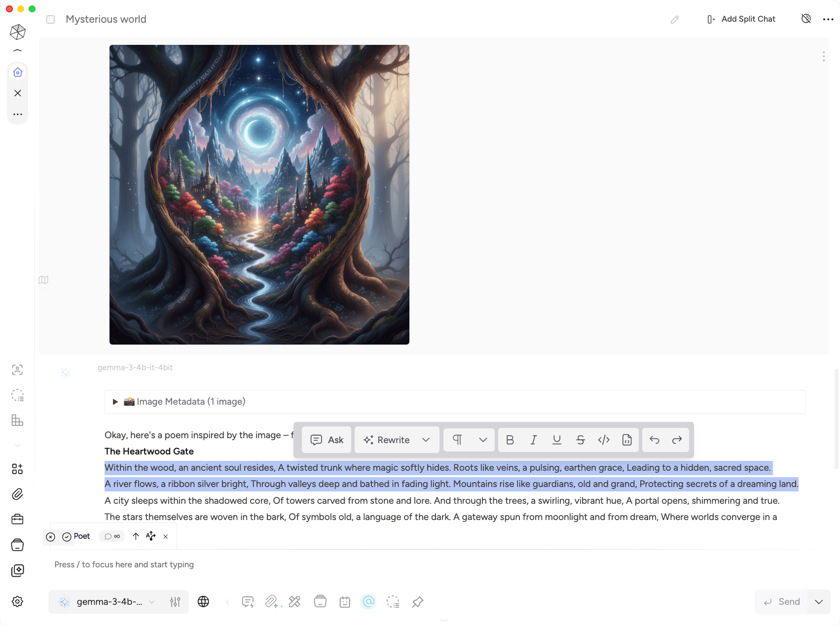Open the web search globe icon
This screenshot has height=626, width=840.
(x=203, y=601)
